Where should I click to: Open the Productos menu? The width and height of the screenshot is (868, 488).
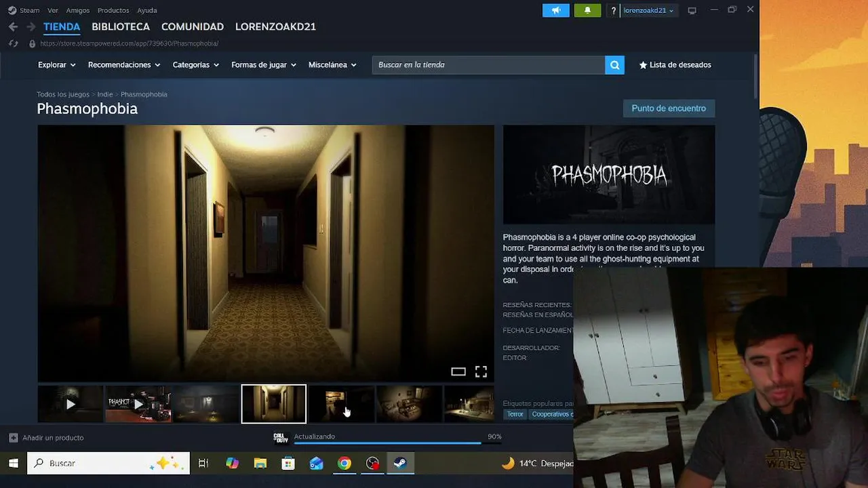tap(113, 10)
